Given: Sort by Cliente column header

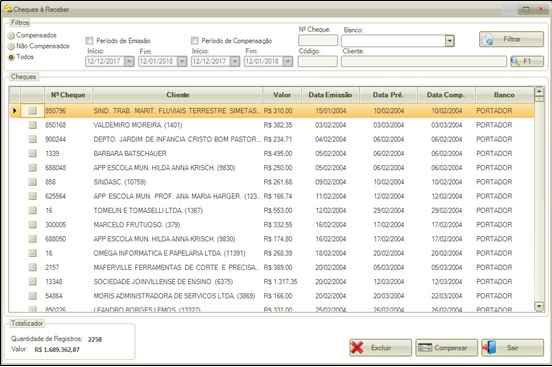Looking at the screenshot, I should pyautogui.click(x=177, y=95).
